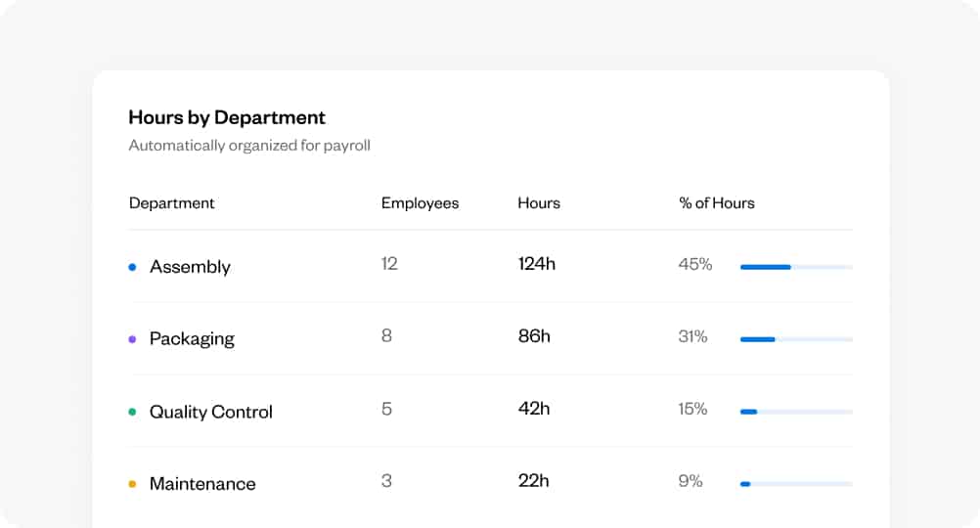980x528 pixels.
Task: Click the 31% percentage label
Action: click(692, 336)
